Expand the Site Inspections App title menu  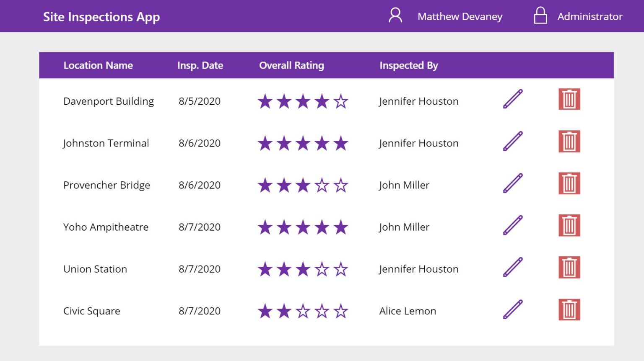coord(101,17)
